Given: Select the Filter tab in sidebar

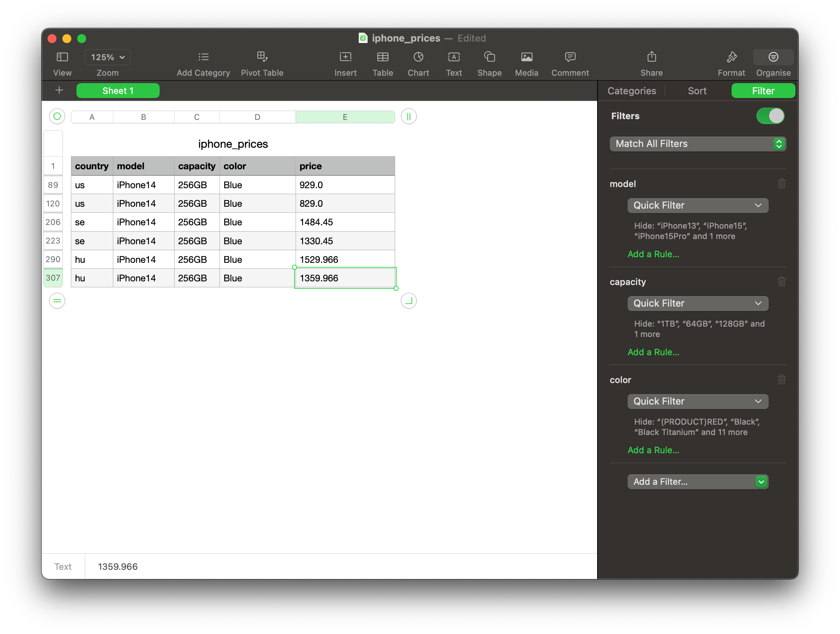Looking at the screenshot, I should (x=763, y=90).
